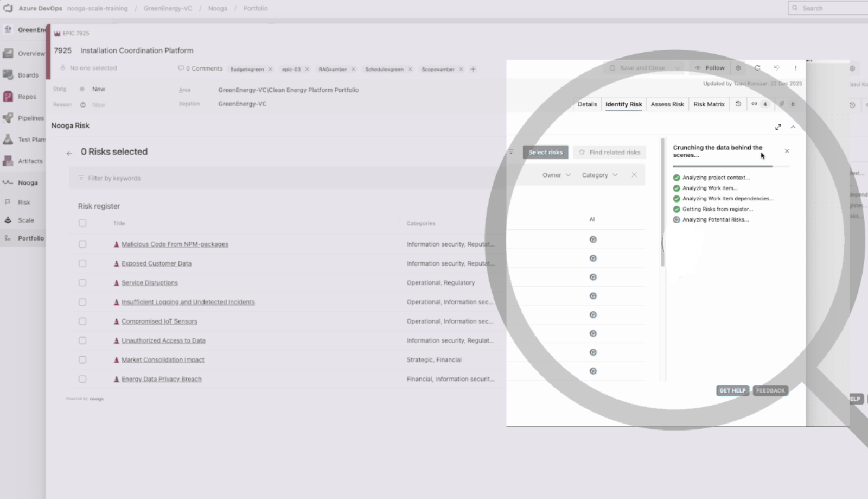
Task: Open the Attachments tab showing 0
Action: coord(787,104)
